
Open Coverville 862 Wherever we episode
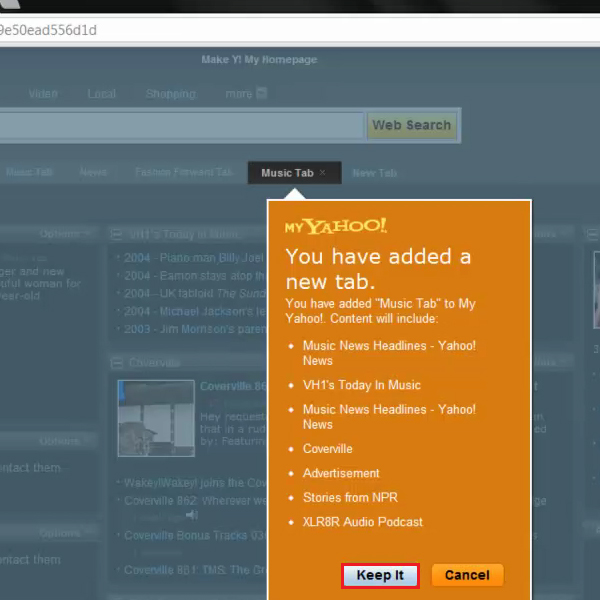coord(195,501)
